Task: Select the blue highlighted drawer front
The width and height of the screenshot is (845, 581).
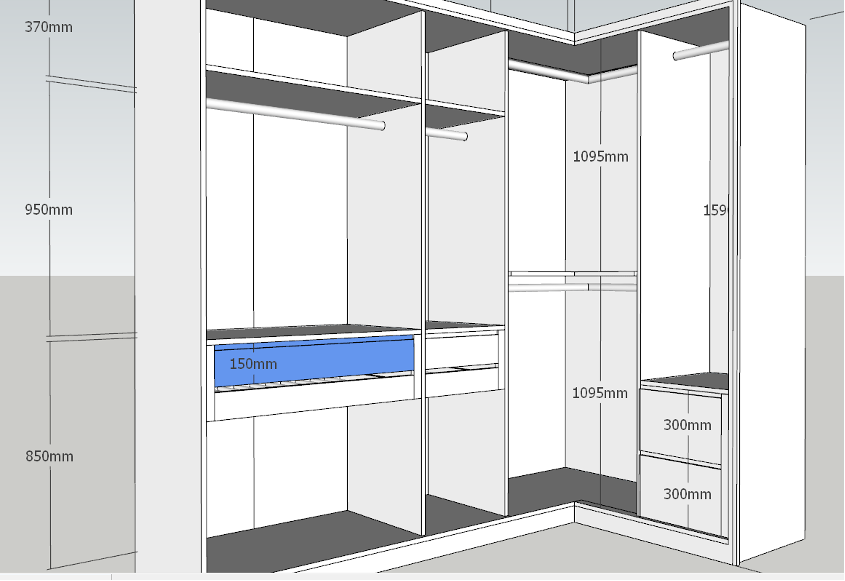Action: coord(314,361)
